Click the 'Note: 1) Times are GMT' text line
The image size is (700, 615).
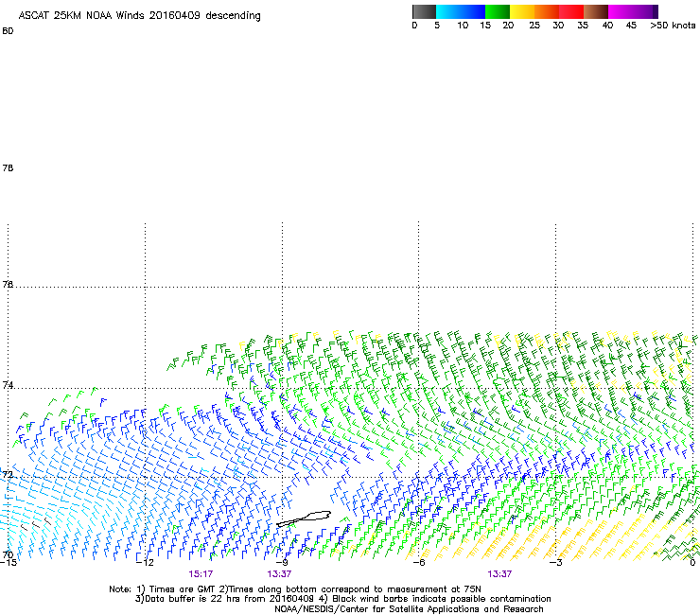(x=295, y=589)
